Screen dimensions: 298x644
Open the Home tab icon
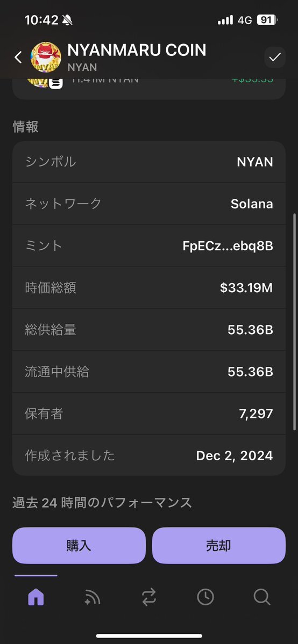pos(36,597)
